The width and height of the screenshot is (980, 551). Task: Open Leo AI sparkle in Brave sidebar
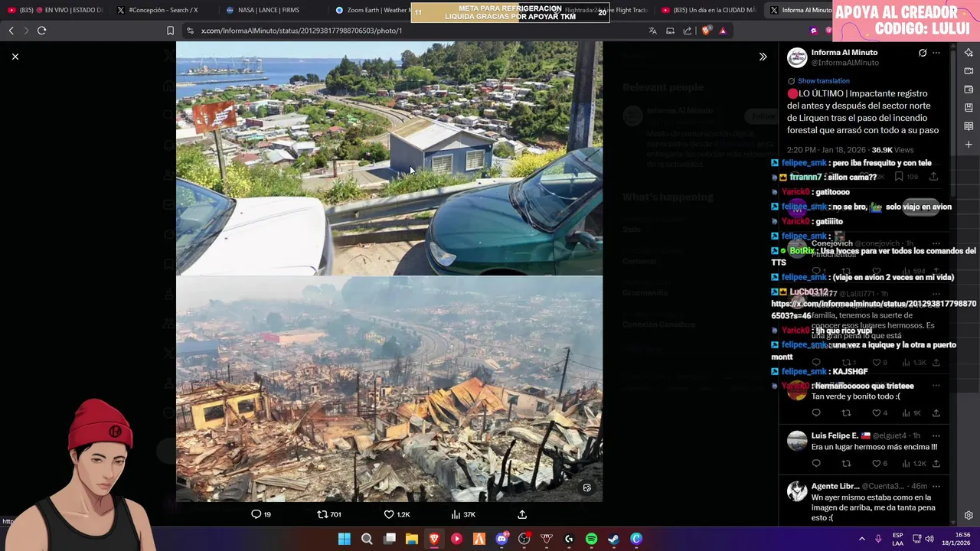pos(969,53)
